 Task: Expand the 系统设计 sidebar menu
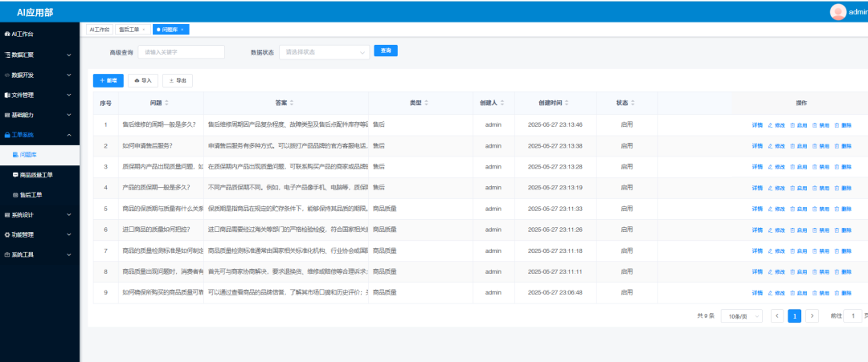[x=39, y=214]
